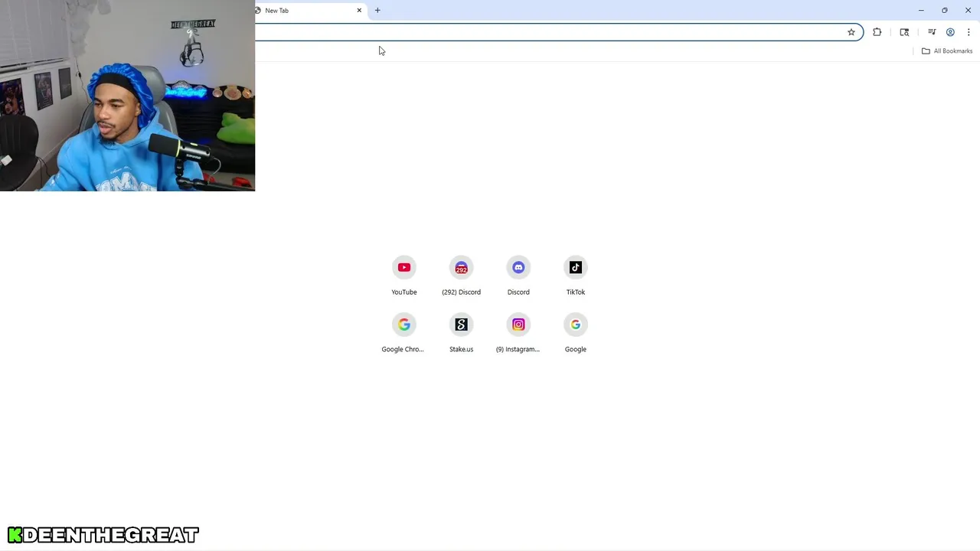Screen dimensions: 980x551
Task: Open the Chrome three-dot menu
Action: pyautogui.click(x=969, y=32)
